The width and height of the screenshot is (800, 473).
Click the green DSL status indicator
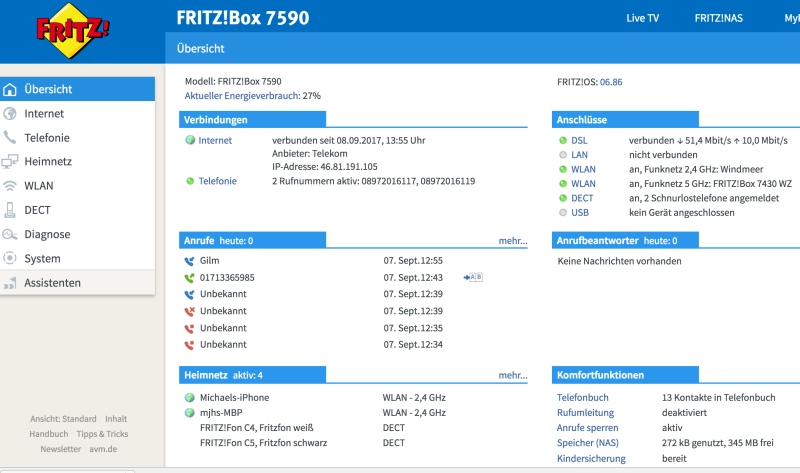coord(563,140)
